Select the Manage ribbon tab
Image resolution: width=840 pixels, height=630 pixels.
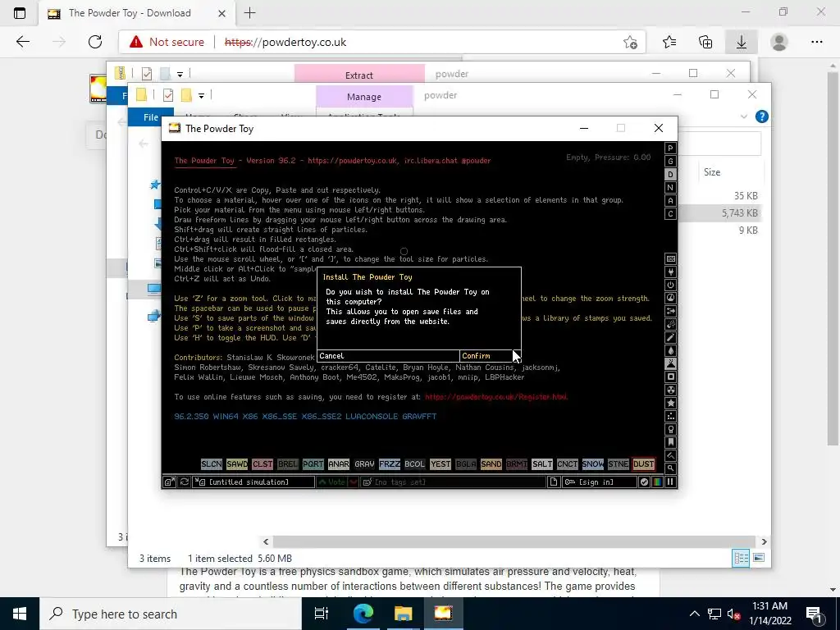tap(364, 97)
